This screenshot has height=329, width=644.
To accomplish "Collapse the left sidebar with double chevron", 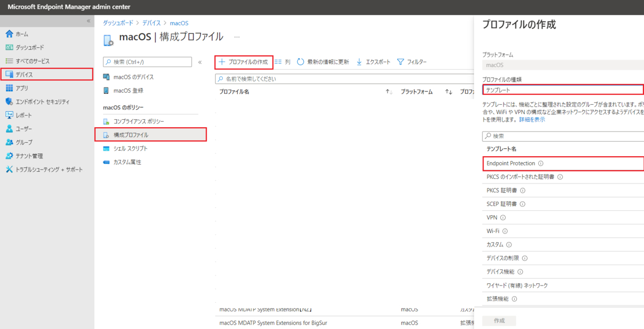I will (x=89, y=20).
